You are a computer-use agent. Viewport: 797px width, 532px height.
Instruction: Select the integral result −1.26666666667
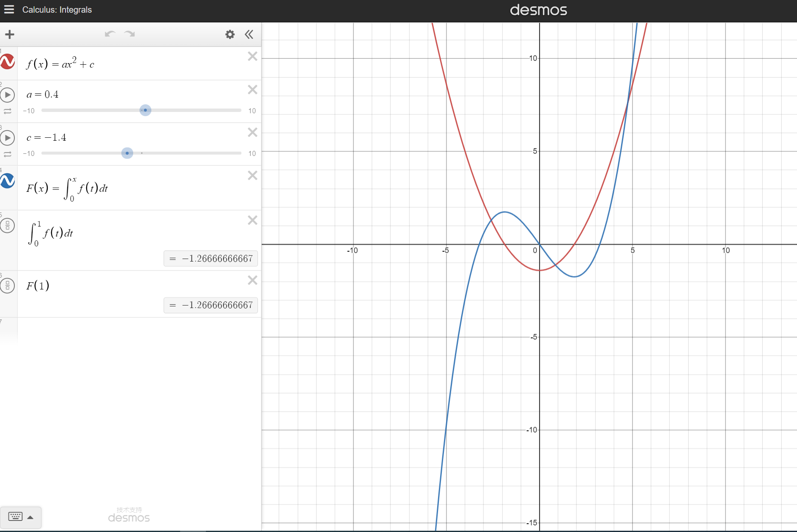tap(211, 259)
